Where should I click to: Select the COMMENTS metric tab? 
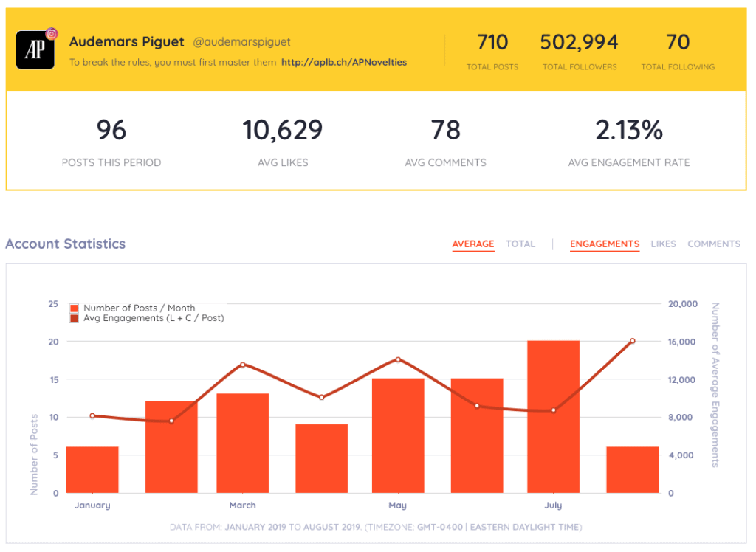714,244
